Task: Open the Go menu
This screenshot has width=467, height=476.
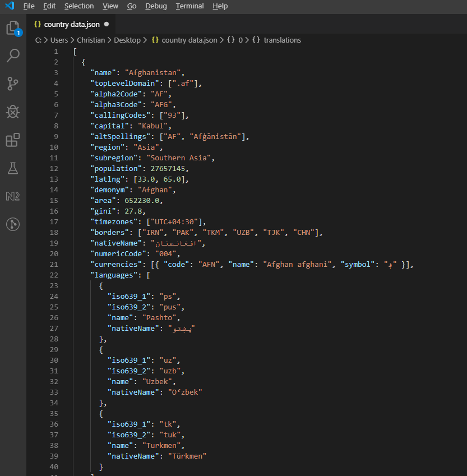Action: click(x=132, y=6)
